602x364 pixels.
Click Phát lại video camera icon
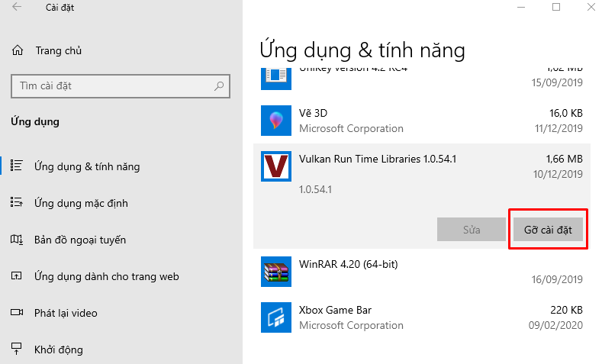click(x=17, y=312)
